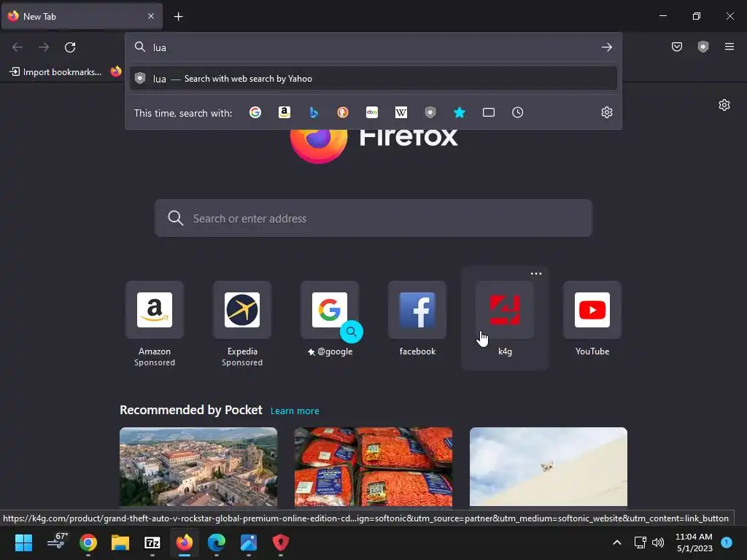
Task: Search this time with eBay
Action: (x=372, y=112)
